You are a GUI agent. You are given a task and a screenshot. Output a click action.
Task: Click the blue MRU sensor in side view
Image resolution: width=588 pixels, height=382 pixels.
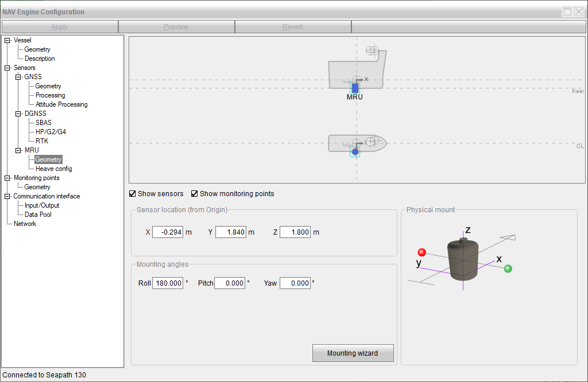355,88
